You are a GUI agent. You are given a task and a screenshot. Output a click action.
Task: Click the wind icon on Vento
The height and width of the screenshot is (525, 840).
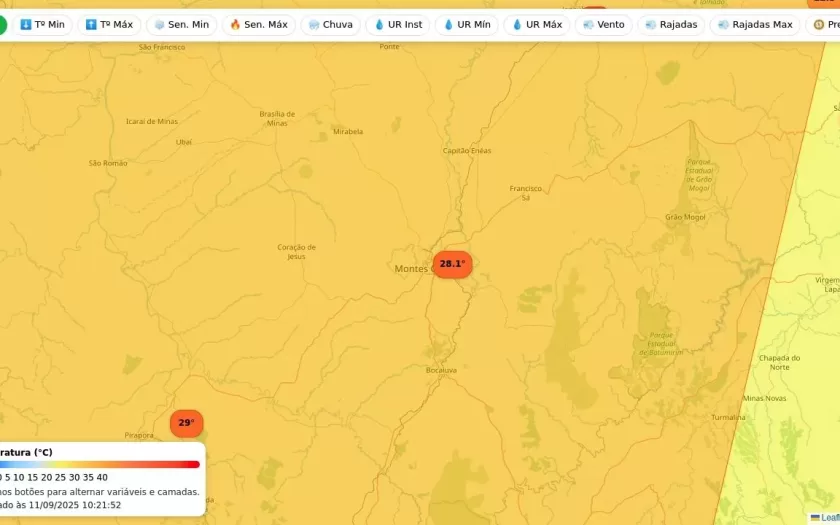(588, 25)
